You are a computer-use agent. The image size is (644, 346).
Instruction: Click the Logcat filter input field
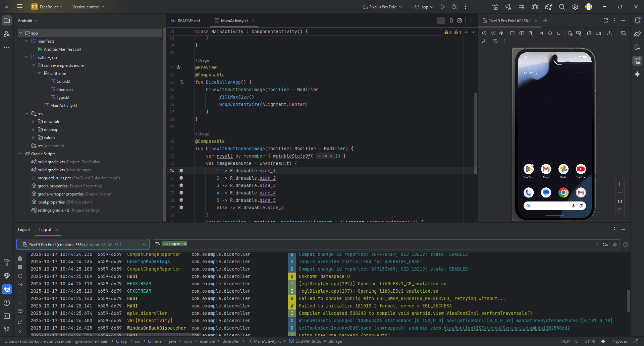pyautogui.click(x=369, y=244)
